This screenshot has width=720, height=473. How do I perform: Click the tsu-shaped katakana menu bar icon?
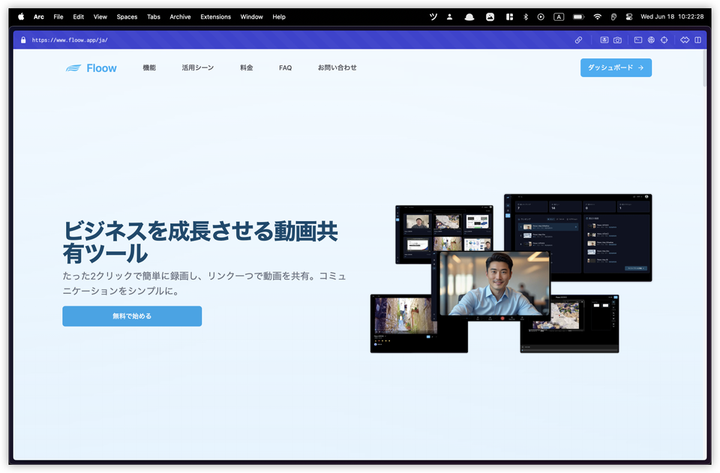pyautogui.click(x=433, y=17)
